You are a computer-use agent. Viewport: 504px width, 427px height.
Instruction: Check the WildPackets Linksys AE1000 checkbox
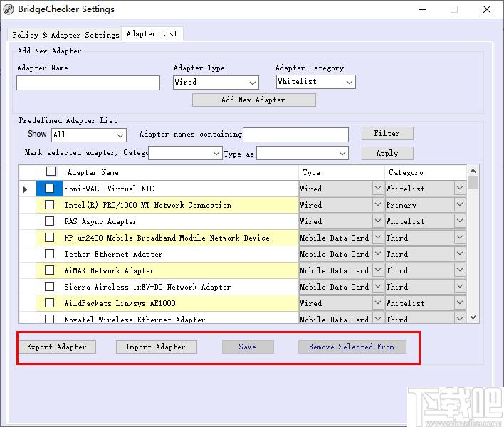click(50, 302)
